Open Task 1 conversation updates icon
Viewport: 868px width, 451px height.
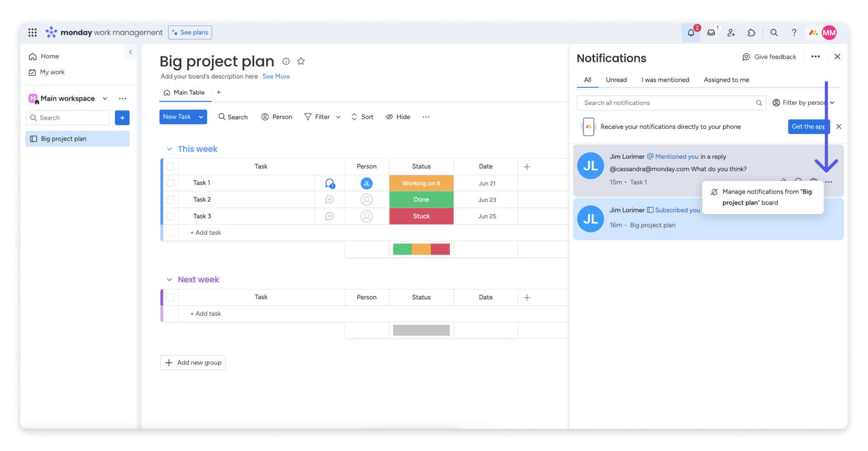pyautogui.click(x=330, y=183)
